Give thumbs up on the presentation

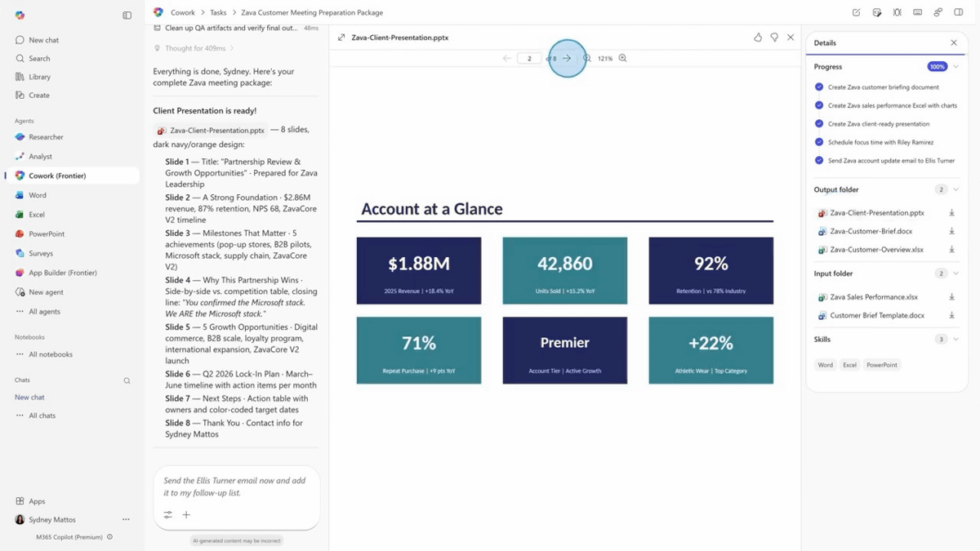coord(758,38)
